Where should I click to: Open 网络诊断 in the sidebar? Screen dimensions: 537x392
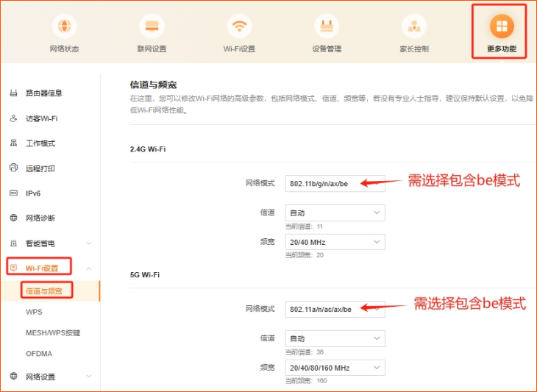40,218
